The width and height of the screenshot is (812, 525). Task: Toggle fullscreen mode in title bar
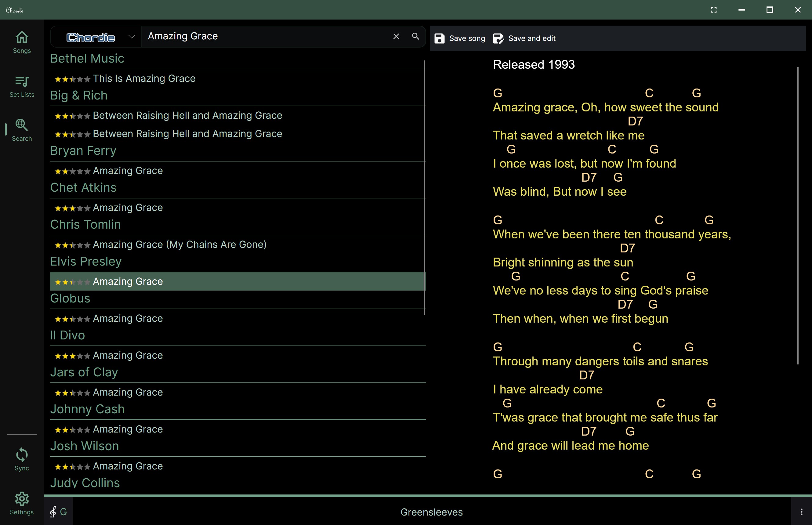point(713,10)
